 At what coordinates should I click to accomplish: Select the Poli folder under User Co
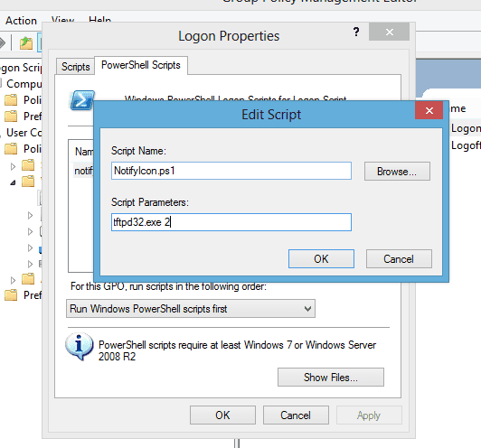tap(23, 149)
